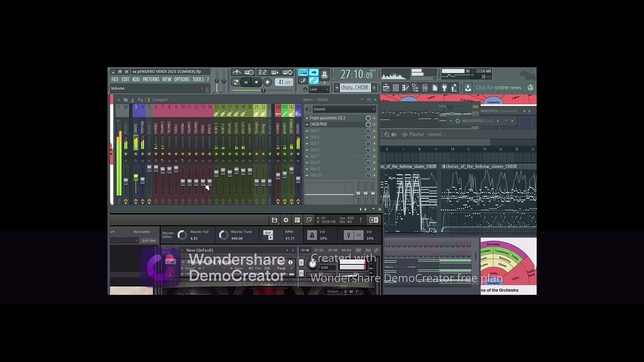Image resolution: width=644 pixels, height=362 pixels.
Task: Expand the Slot 3 effect menu arrow
Action: 307,131
